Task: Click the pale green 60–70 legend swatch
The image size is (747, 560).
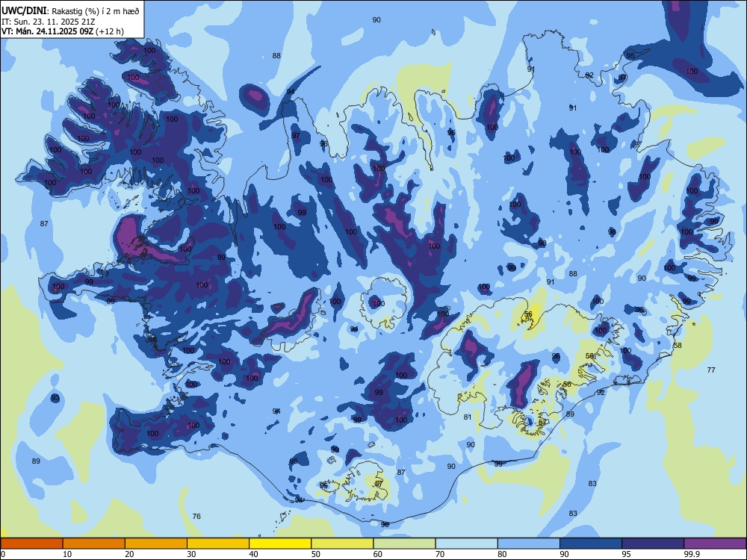Action: 404,544
